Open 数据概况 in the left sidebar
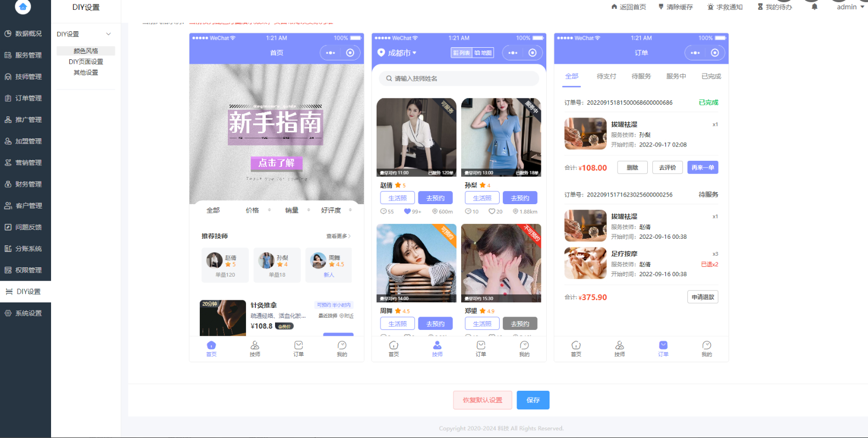This screenshot has height=438, width=868. coord(25,33)
